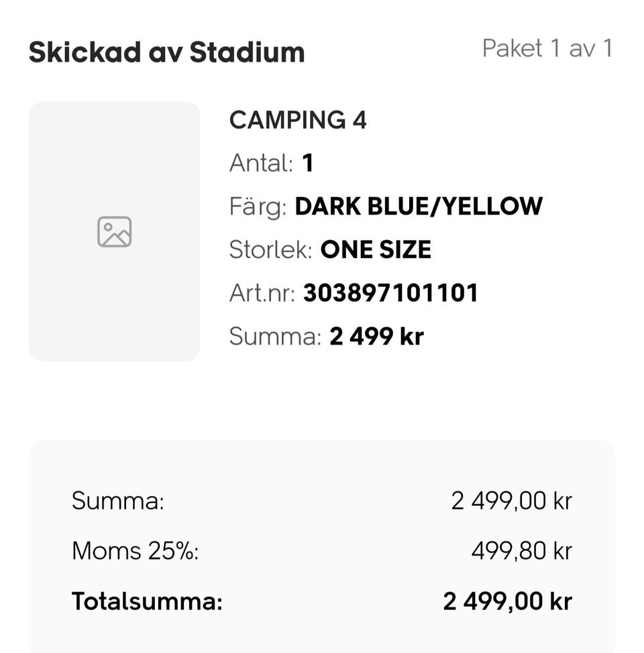Click the Summa label in the summary box
The height and width of the screenshot is (653, 644).
[x=117, y=501]
